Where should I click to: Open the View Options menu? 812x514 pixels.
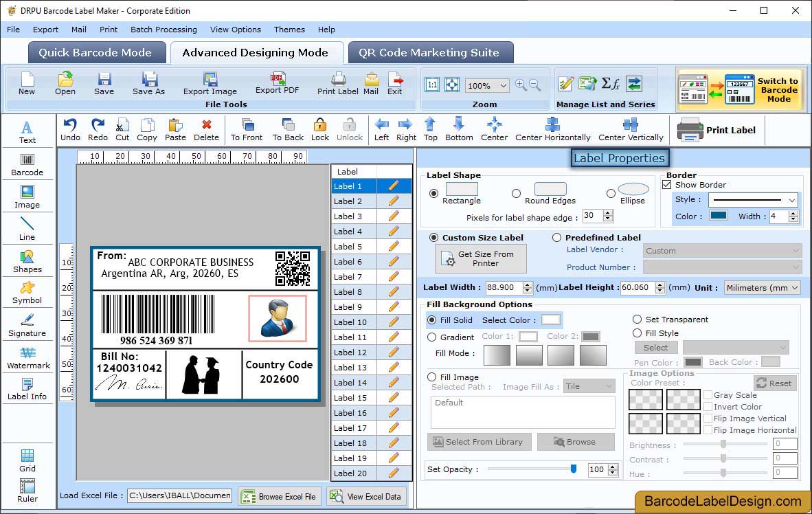236,30
